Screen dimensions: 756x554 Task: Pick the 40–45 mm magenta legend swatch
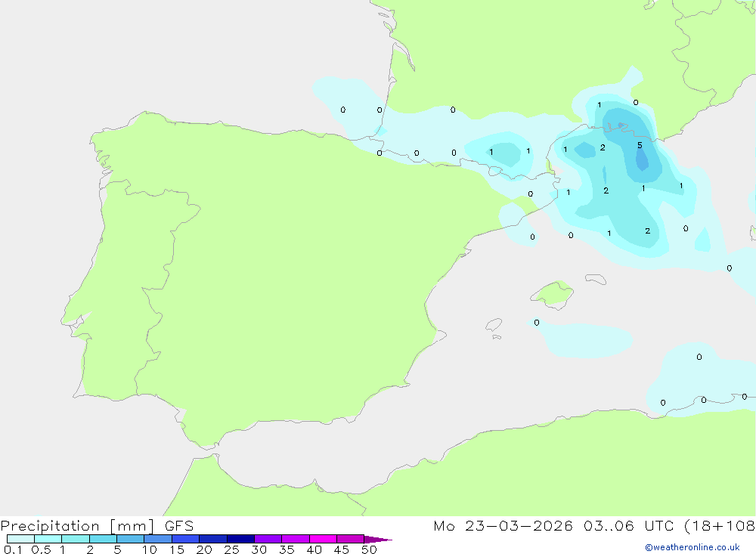point(323,539)
